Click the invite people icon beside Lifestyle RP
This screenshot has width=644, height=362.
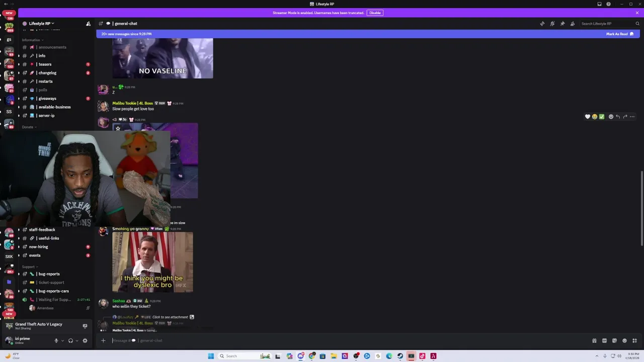88,24
